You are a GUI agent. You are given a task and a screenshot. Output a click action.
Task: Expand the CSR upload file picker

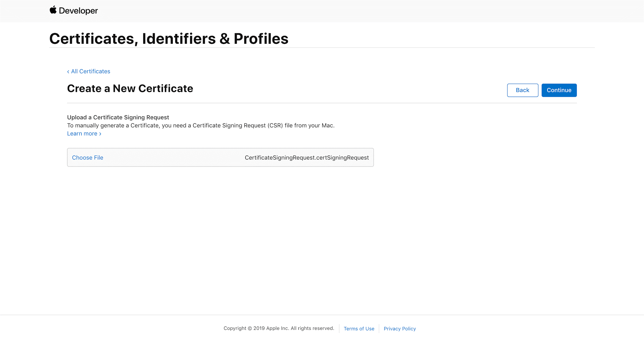87,157
